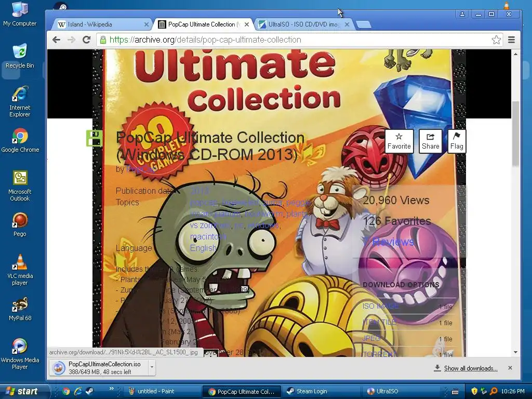The height and width of the screenshot is (399, 532).
Task: Flag this archive item
Action: click(x=456, y=141)
